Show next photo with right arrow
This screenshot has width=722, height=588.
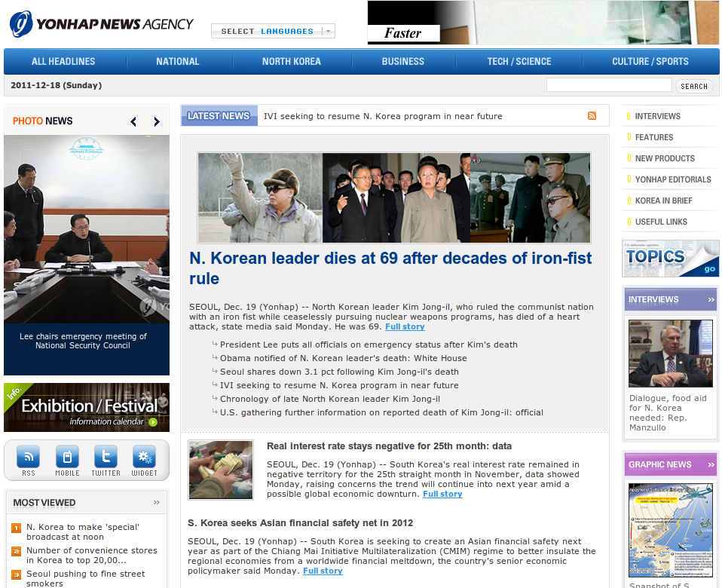(x=157, y=121)
